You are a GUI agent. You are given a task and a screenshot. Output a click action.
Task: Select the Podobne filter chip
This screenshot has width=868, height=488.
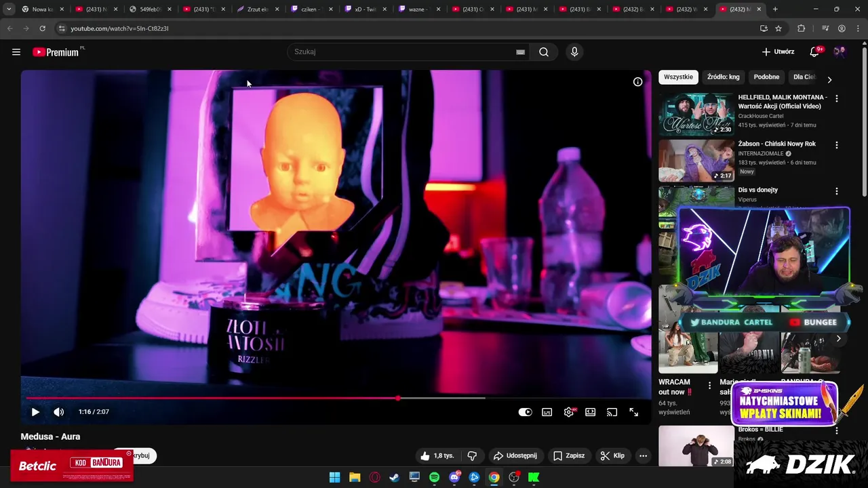pos(766,77)
